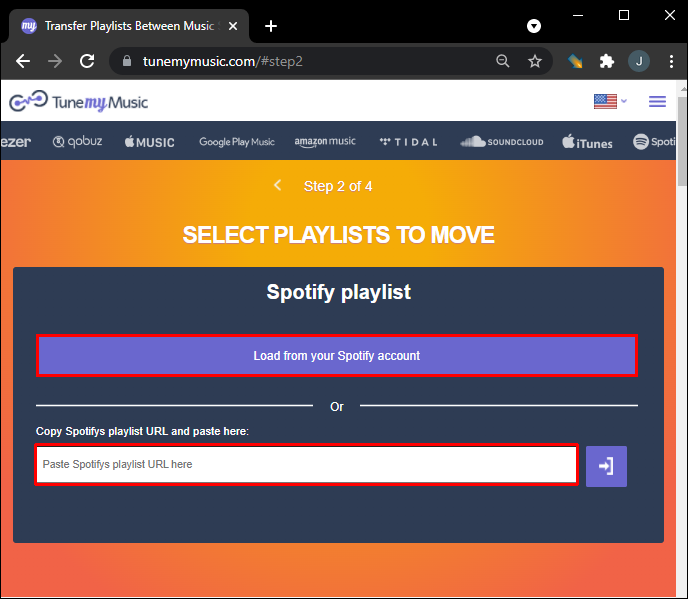
Task: Click the Chrome profile avatar
Action: pyautogui.click(x=638, y=61)
